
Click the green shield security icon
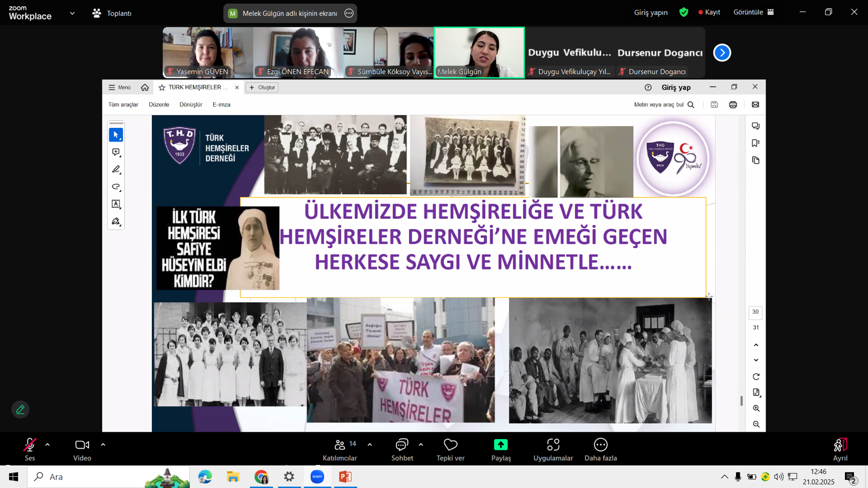click(683, 12)
